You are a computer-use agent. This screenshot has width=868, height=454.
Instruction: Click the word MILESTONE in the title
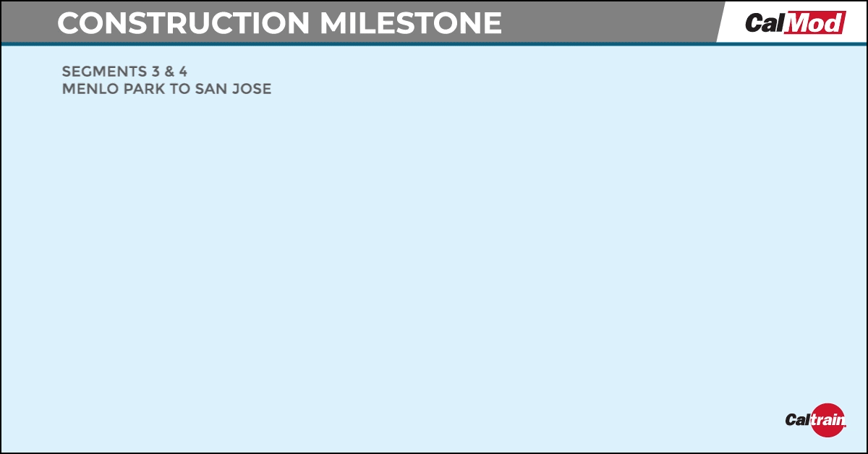click(411, 23)
